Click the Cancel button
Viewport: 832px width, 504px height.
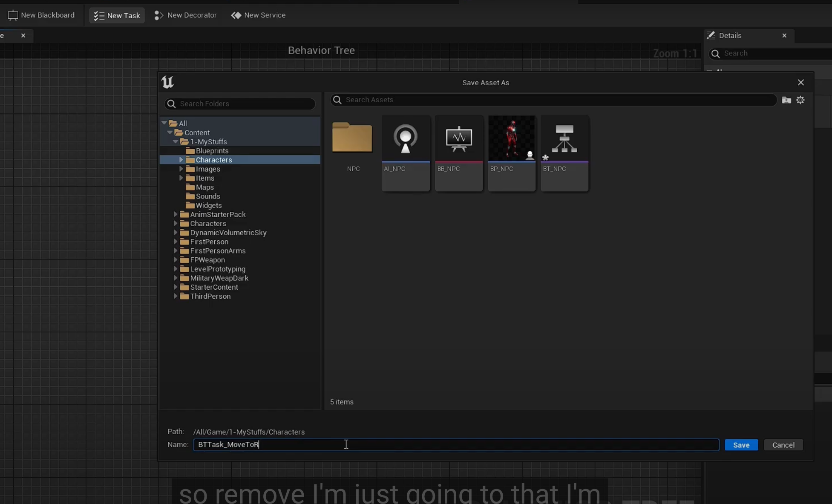[783, 444]
